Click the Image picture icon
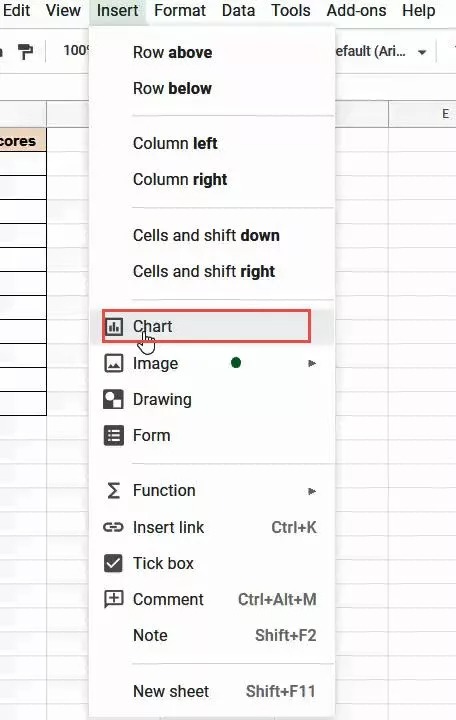Image resolution: width=456 pixels, height=720 pixels. click(x=113, y=363)
